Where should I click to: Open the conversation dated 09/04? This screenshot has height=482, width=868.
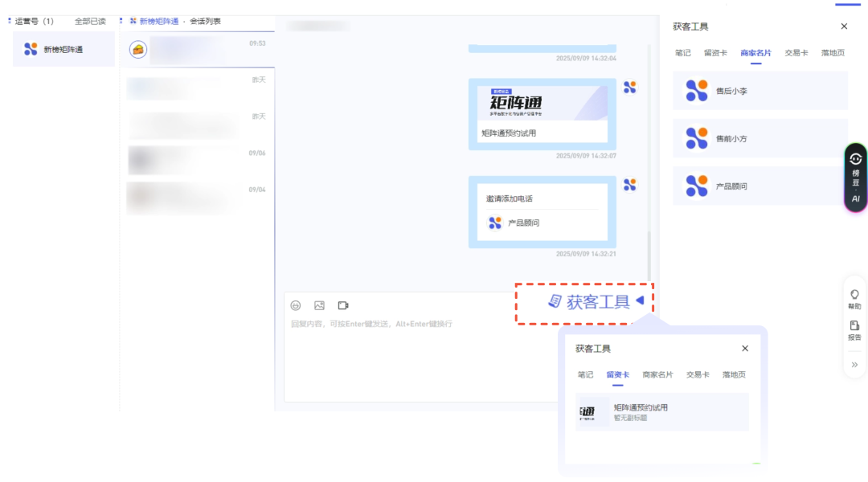point(198,198)
